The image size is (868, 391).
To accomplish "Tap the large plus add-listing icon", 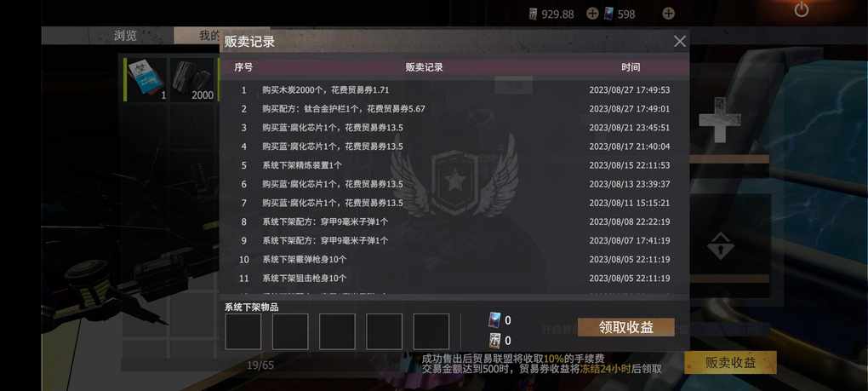I will coord(720,119).
